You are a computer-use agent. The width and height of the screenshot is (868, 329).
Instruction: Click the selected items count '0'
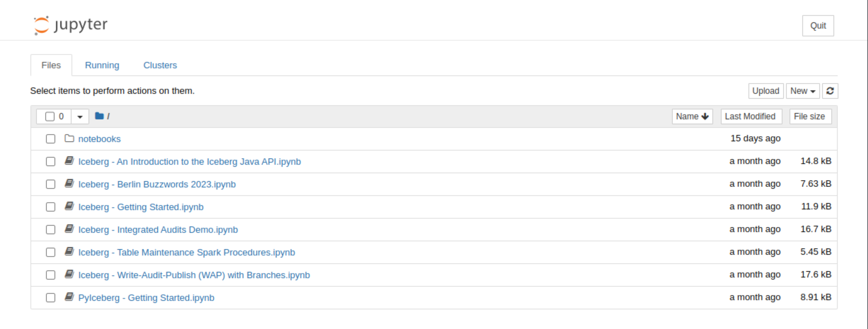pyautogui.click(x=61, y=116)
